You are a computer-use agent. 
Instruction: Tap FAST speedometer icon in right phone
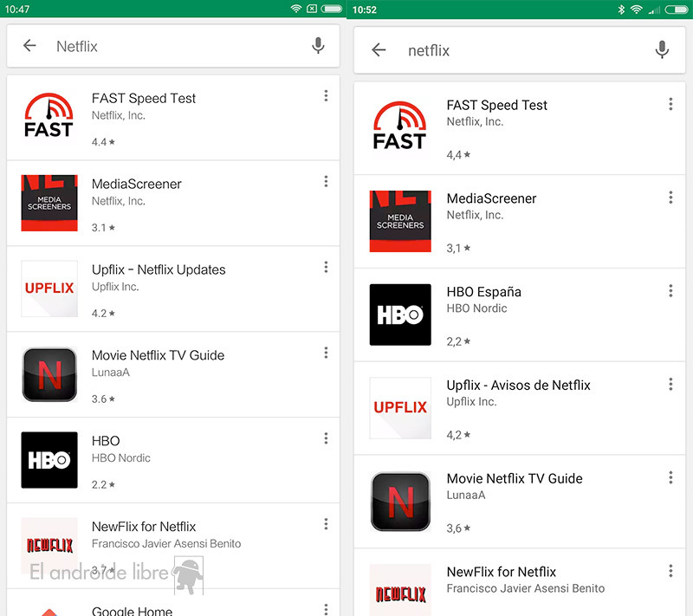click(x=399, y=127)
